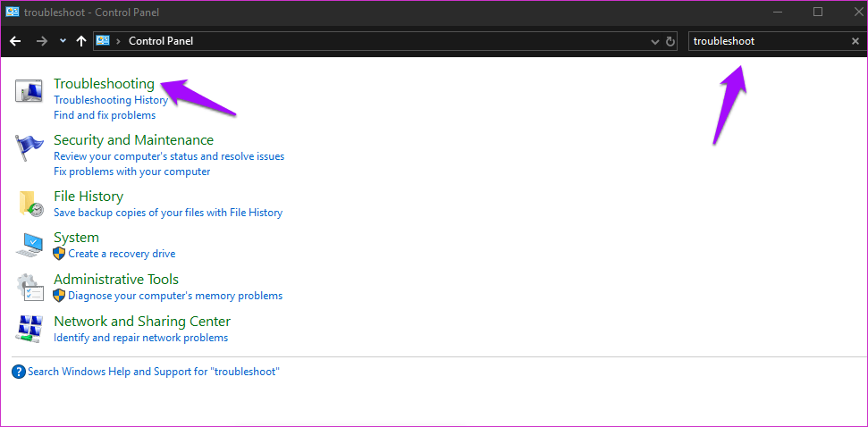Click the Control Panel breadcrumb in address bar
This screenshot has width=868, height=427.
tap(161, 41)
